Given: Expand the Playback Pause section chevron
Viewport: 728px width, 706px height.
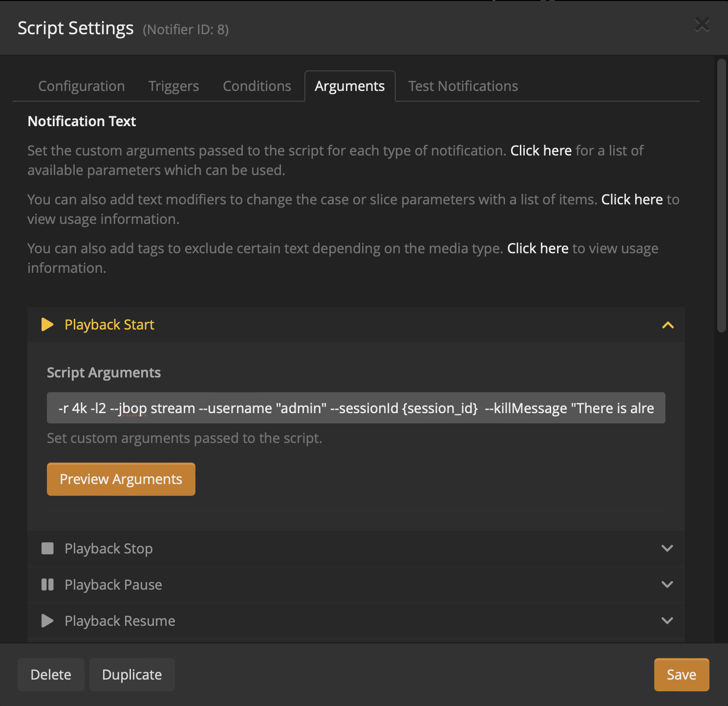Looking at the screenshot, I should (x=667, y=585).
